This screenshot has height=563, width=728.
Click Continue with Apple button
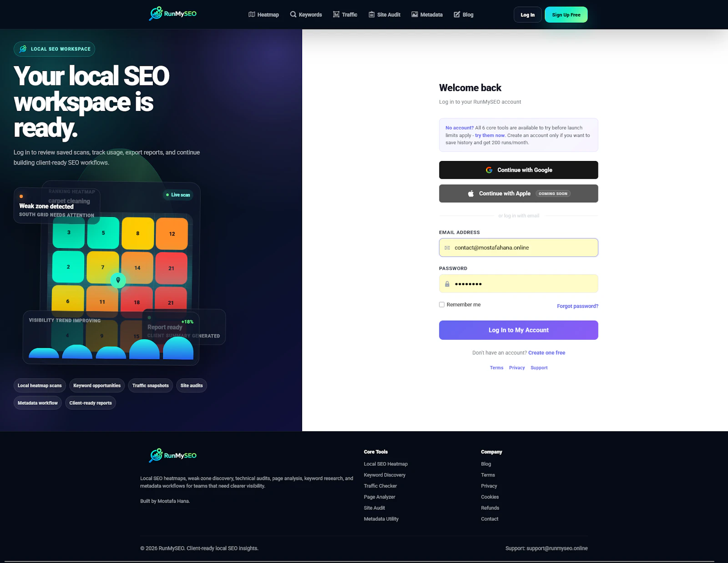(519, 193)
